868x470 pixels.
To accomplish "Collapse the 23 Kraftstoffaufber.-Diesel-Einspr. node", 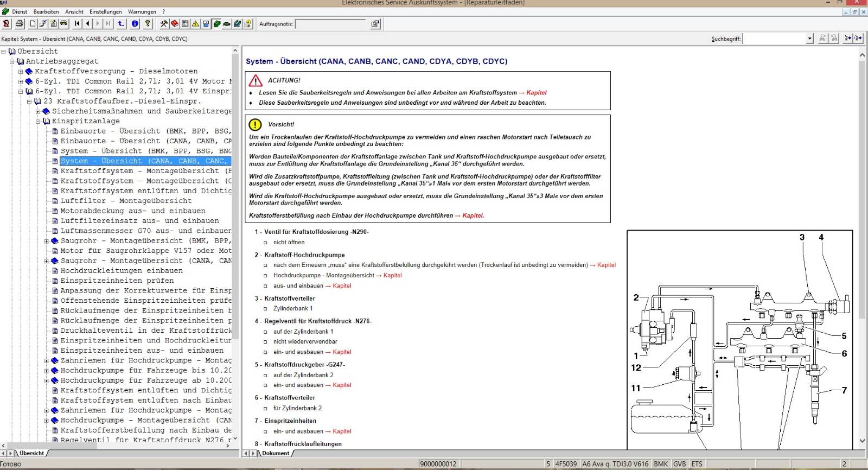I will tap(30, 101).
